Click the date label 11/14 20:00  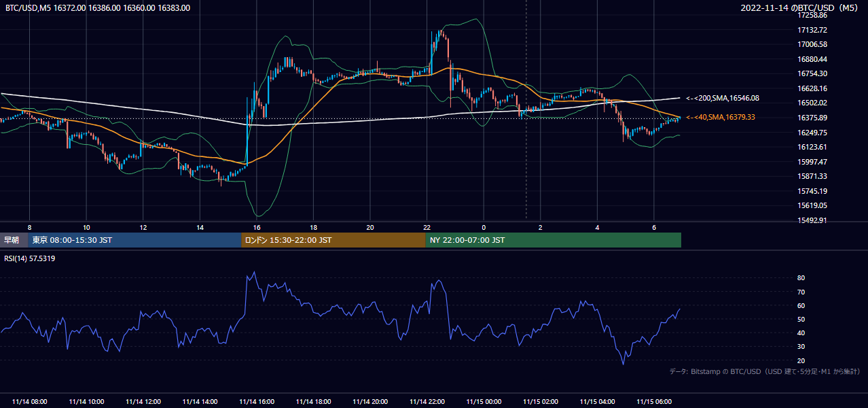point(370,402)
